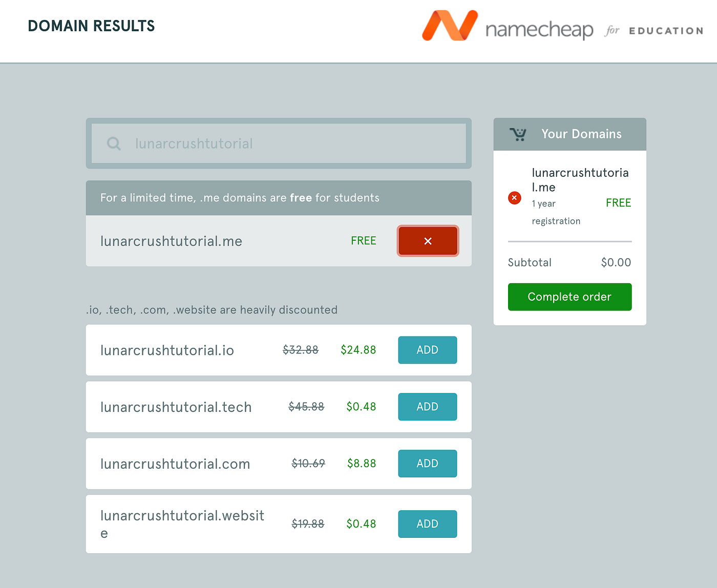Add lunarcrushtutorial.com to cart
Viewport: 717px width, 588px height.
tap(427, 464)
